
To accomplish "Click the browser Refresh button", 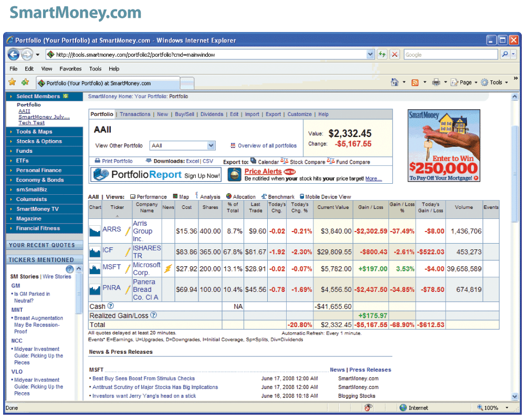I will coord(382,55).
